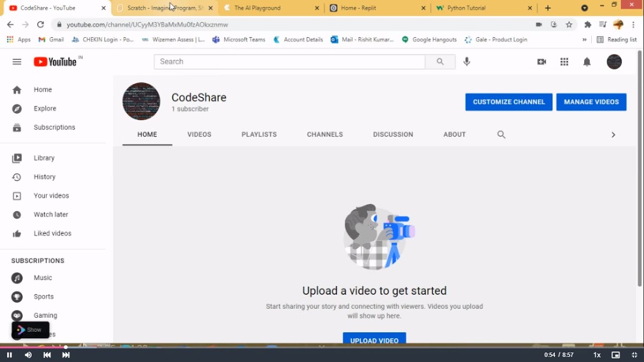Image resolution: width=644 pixels, height=362 pixels.
Task: Open the Gmail bookmark
Action: pyautogui.click(x=51, y=40)
